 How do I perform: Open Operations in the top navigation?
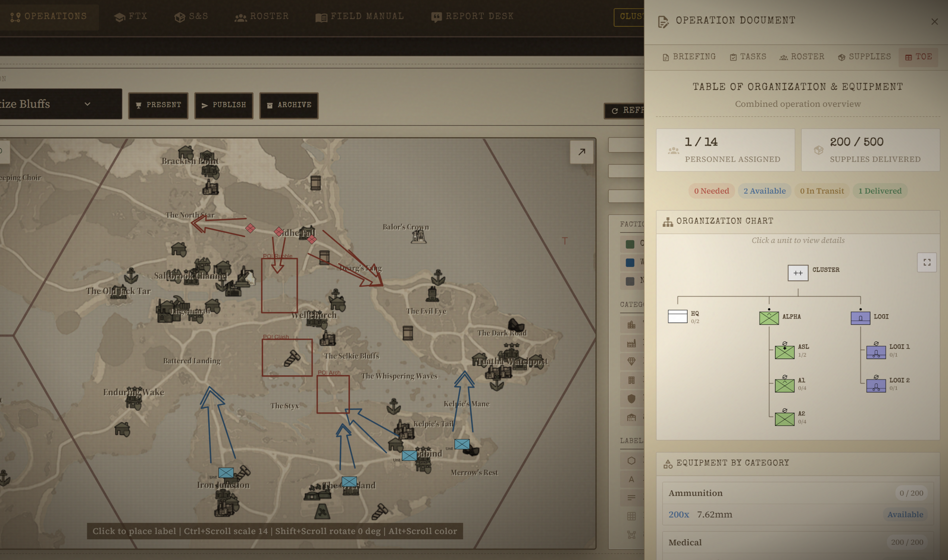(48, 17)
